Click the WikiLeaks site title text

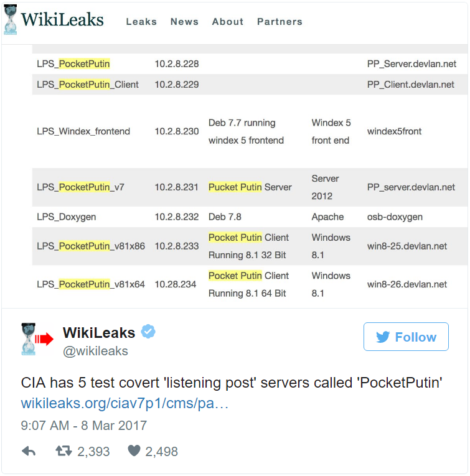point(62,21)
